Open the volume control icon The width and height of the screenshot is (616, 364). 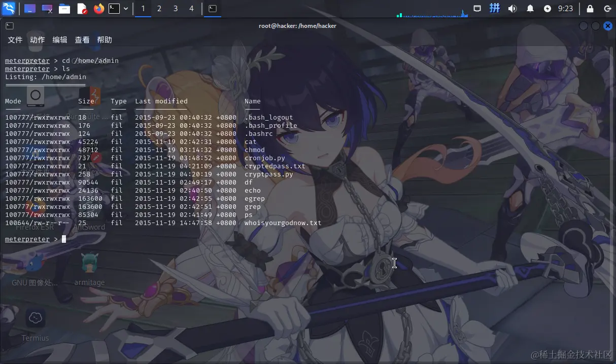coord(512,9)
